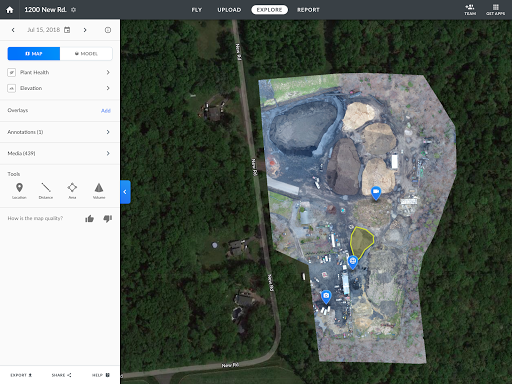512x384 pixels.
Task: Click the thumbs up map quality icon
Action: pyautogui.click(x=89, y=219)
